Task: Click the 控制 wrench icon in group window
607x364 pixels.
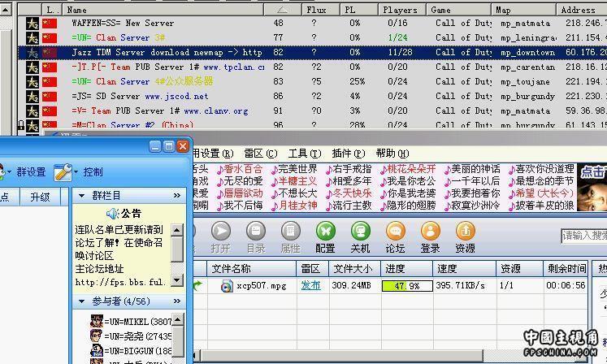Action: (x=63, y=172)
